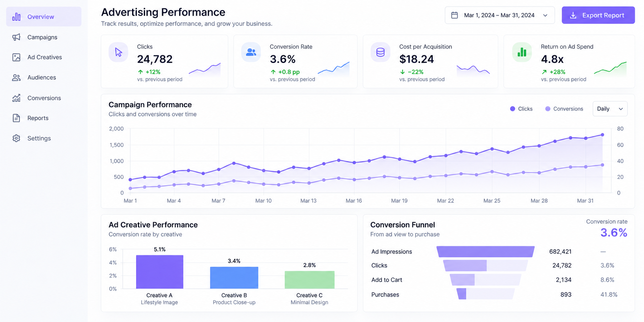
Task: Click the Add to Cart funnel bar
Action: point(485,280)
